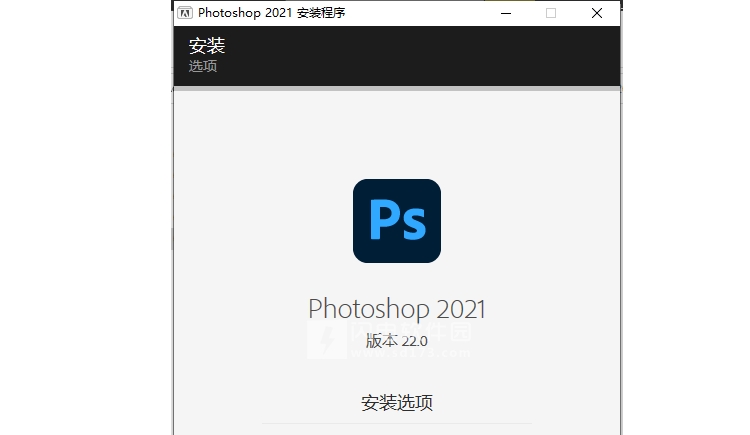750x435 pixels.
Task: Close the Photoshop 2021 installer window
Action: (597, 13)
